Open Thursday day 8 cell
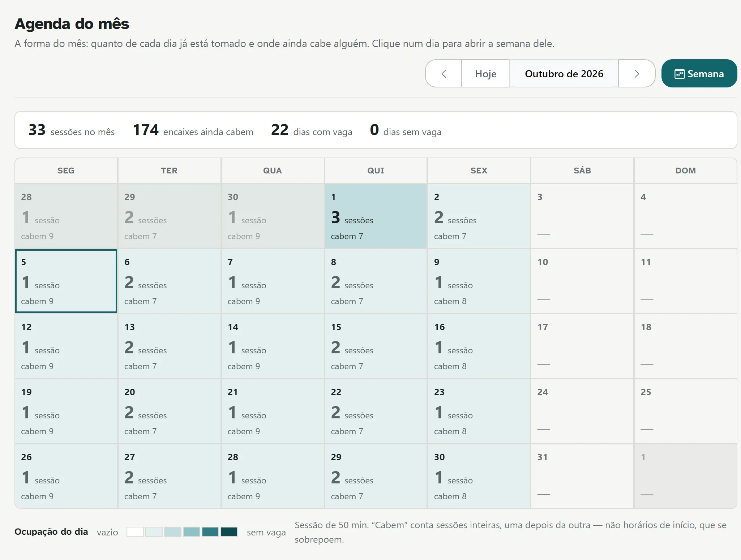The height and width of the screenshot is (560, 741). tap(376, 281)
